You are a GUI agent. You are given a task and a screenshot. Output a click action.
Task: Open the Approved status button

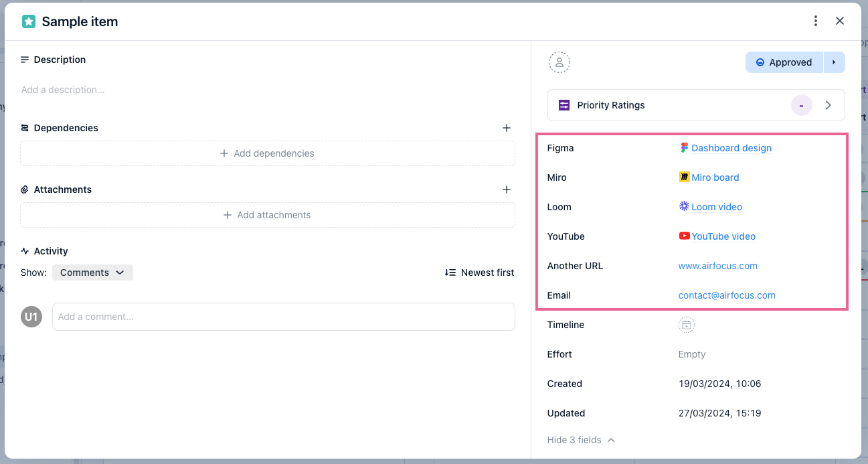pyautogui.click(x=784, y=62)
